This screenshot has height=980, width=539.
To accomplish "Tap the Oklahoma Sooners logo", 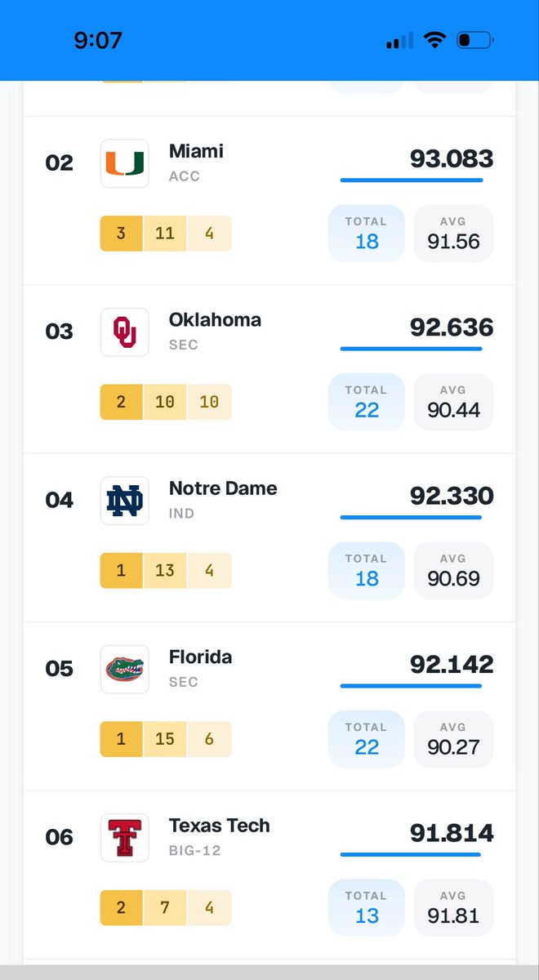I will pos(125,332).
